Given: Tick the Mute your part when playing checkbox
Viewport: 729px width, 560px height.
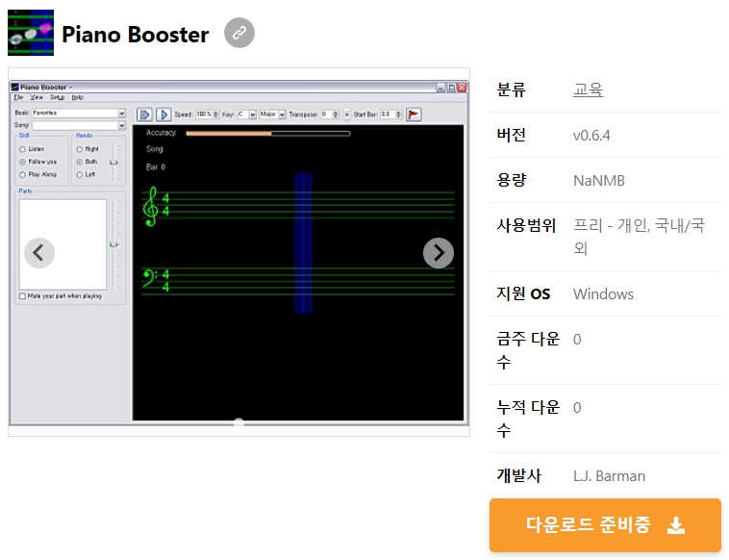Looking at the screenshot, I should 22,296.
